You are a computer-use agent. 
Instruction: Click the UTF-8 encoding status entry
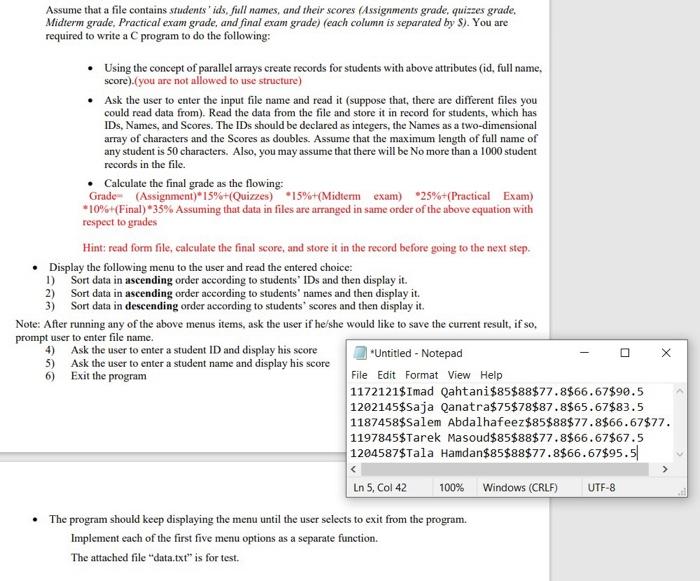point(601,487)
